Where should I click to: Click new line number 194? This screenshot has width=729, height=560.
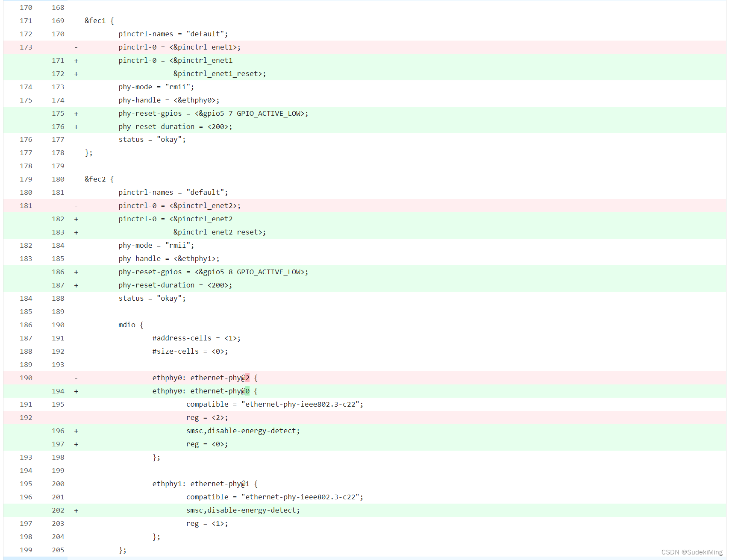(58, 391)
